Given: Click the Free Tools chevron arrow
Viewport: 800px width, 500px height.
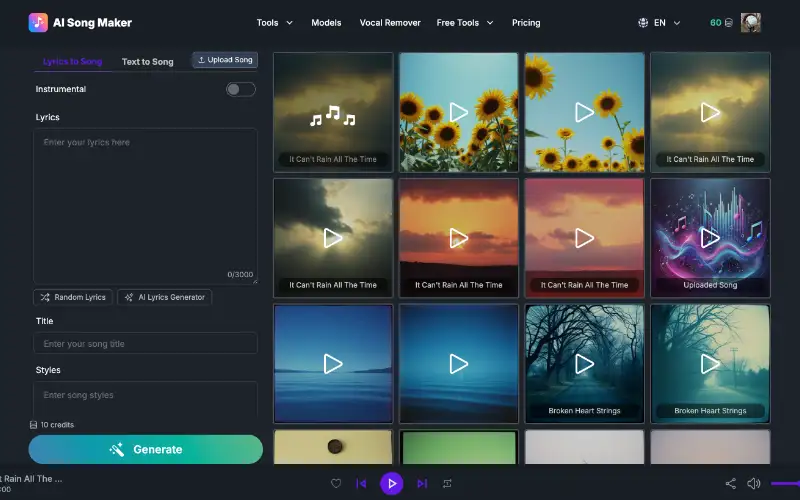Looking at the screenshot, I should (490, 22).
